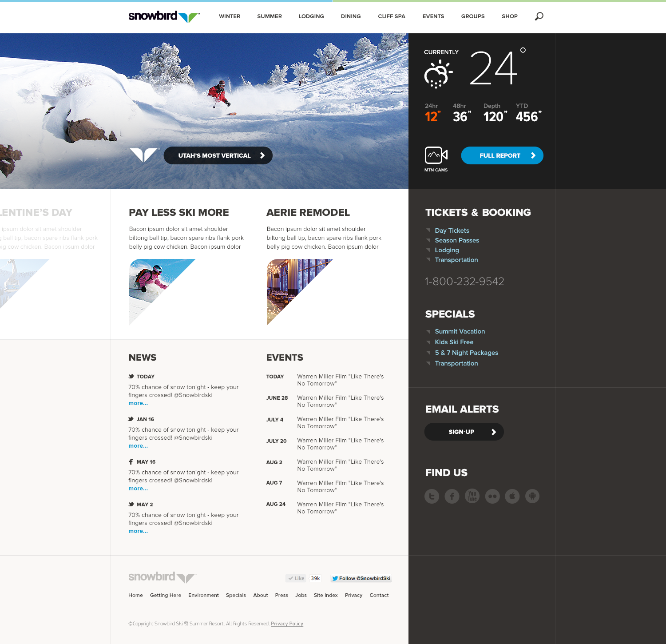
Task: Open footer Site Index link
Action: point(326,595)
